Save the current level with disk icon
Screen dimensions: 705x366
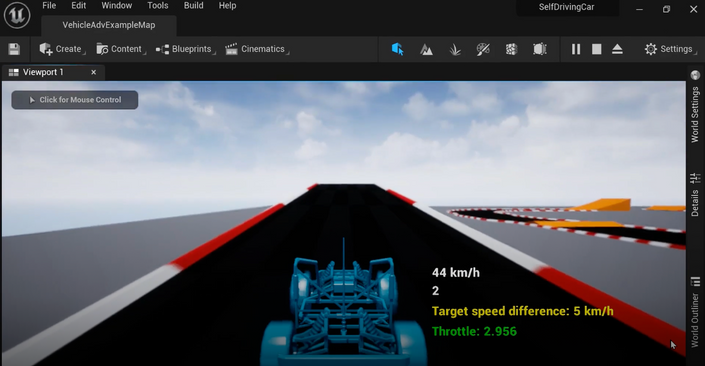pyautogui.click(x=14, y=49)
